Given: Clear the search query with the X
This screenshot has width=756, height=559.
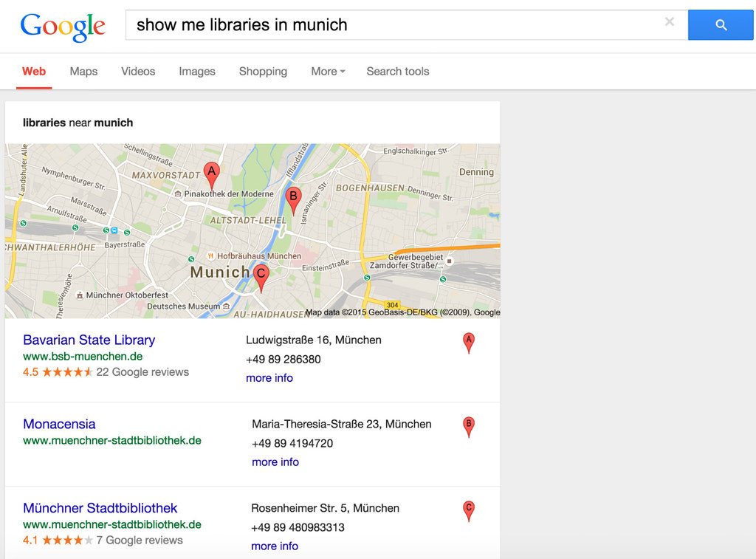Looking at the screenshot, I should point(669,21).
